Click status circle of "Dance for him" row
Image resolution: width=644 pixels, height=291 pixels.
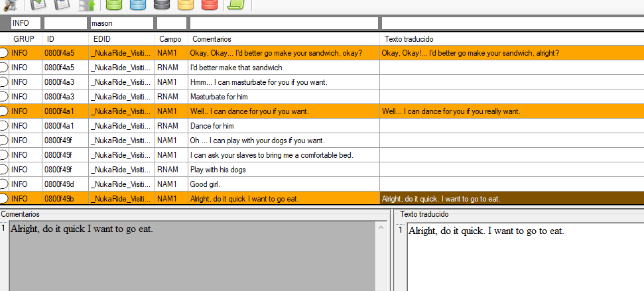(x=4, y=125)
